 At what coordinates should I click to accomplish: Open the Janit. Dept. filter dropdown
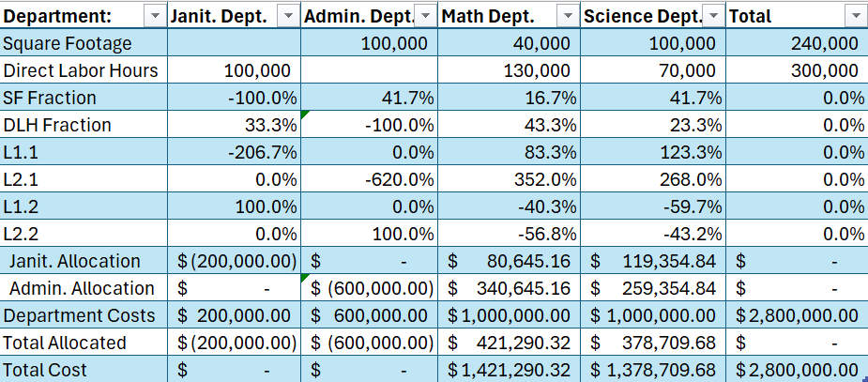[289, 16]
